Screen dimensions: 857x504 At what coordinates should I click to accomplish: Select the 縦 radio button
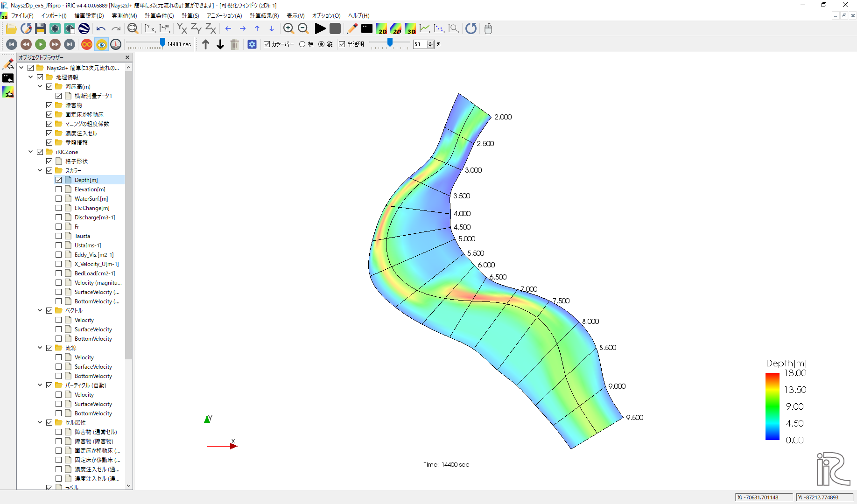click(x=322, y=44)
